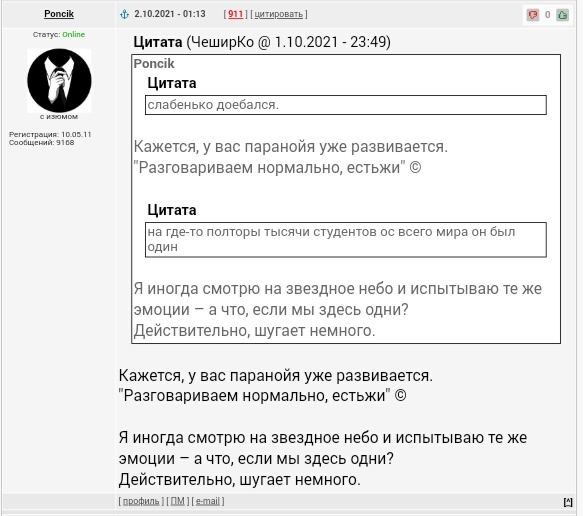583x516 pixels.
Task: Click the Online status text
Action: coord(74,34)
